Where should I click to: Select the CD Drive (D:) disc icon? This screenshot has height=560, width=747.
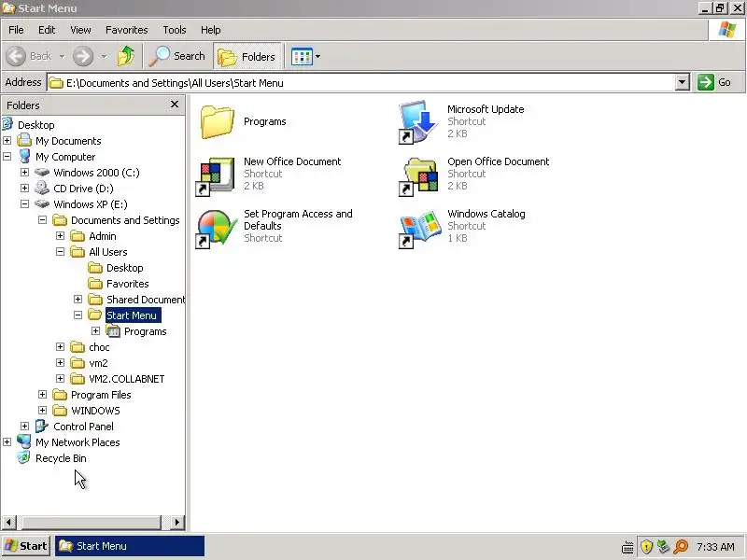click(x=42, y=189)
